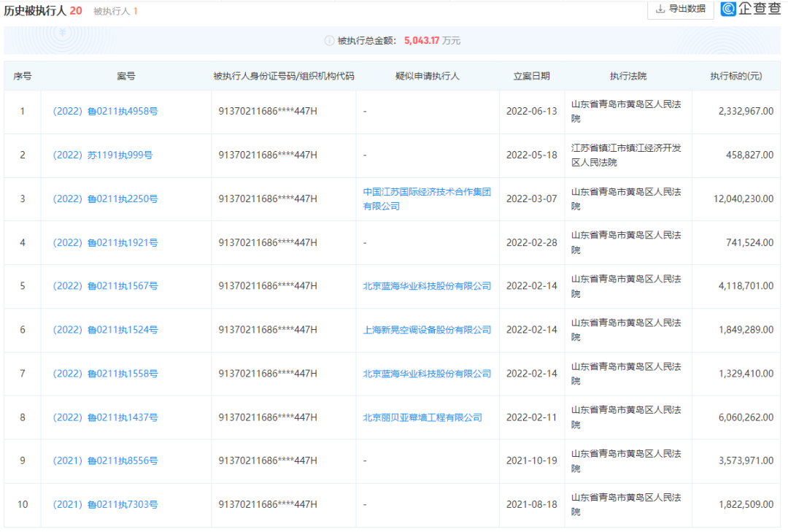
Task: Click the 企查查 logo icon
Action: click(x=728, y=9)
